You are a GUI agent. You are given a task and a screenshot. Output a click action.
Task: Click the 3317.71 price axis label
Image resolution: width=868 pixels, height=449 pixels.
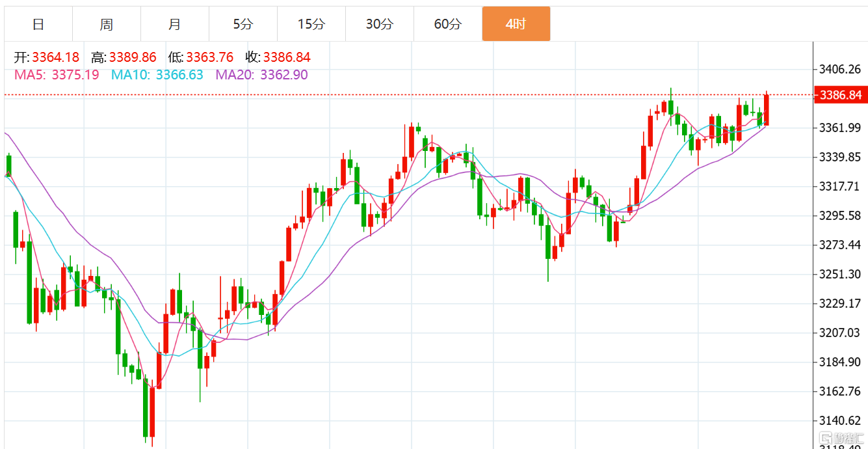[841, 186]
